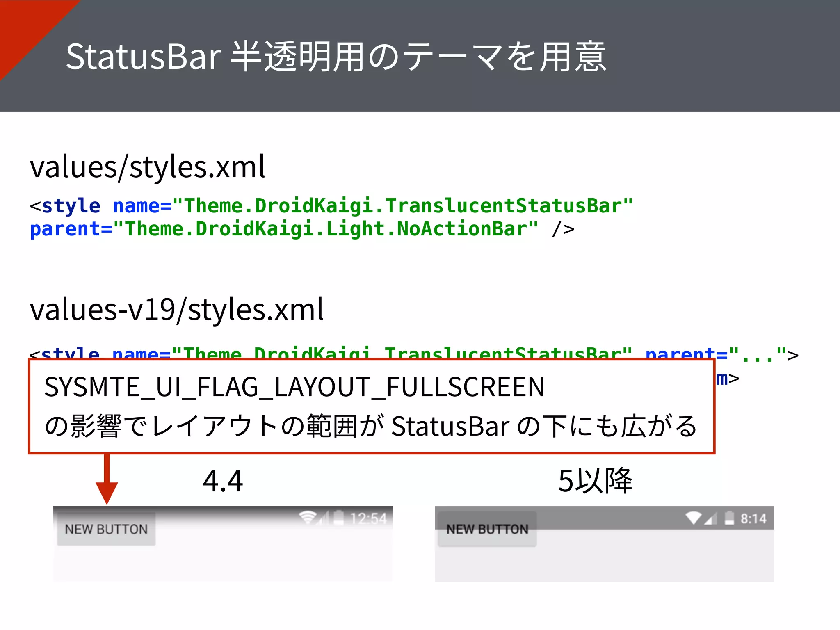Viewport: 840px width, 630px height.
Task: Click the Theme.DroidKaigi.TranslucentStatusBar name in first snippet
Action: pyautogui.click(x=403, y=205)
